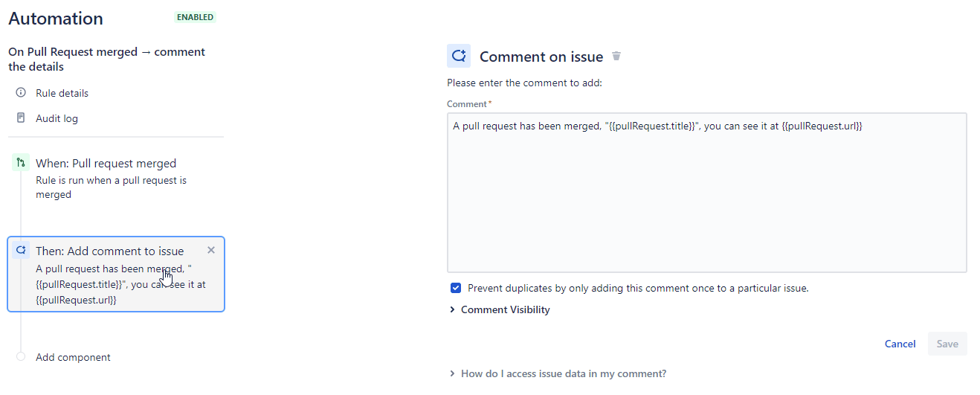Click the comment action icon in the sidebar
980x395 pixels.
tap(21, 251)
